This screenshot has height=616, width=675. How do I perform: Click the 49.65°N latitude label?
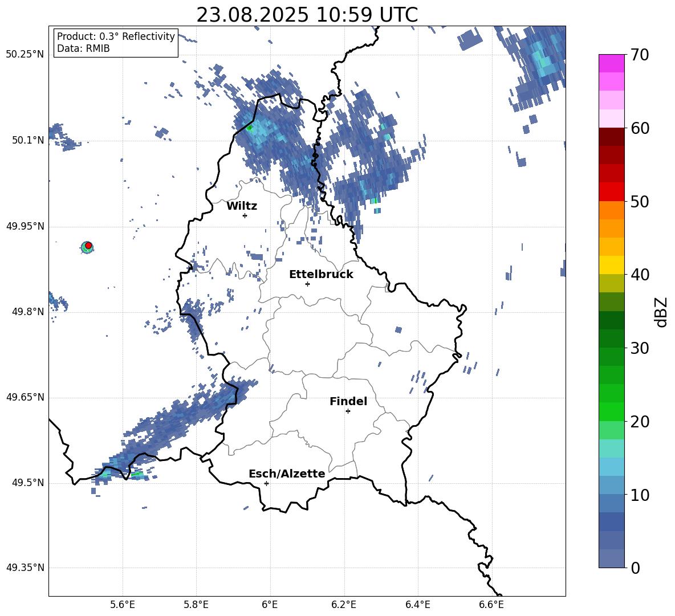25,397
